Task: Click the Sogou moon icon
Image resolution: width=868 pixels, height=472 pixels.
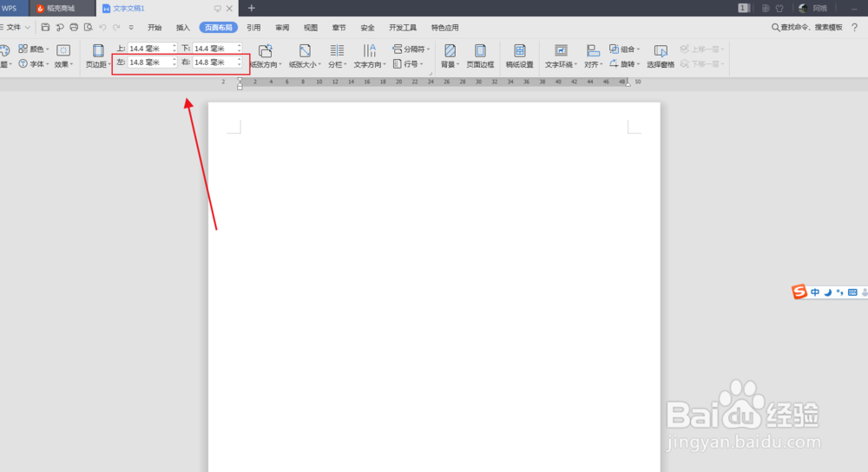Action: (x=827, y=292)
